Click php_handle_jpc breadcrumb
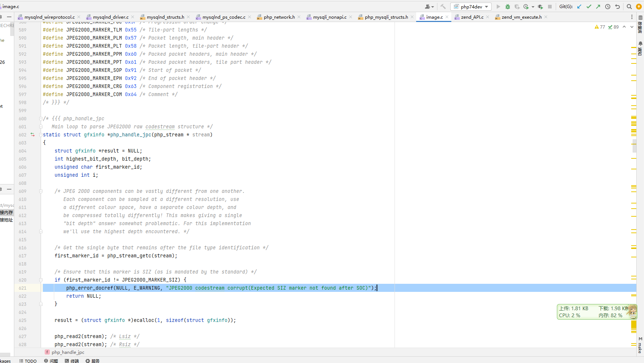Screen dimensions: 644x363 pyautogui.click(x=68, y=352)
